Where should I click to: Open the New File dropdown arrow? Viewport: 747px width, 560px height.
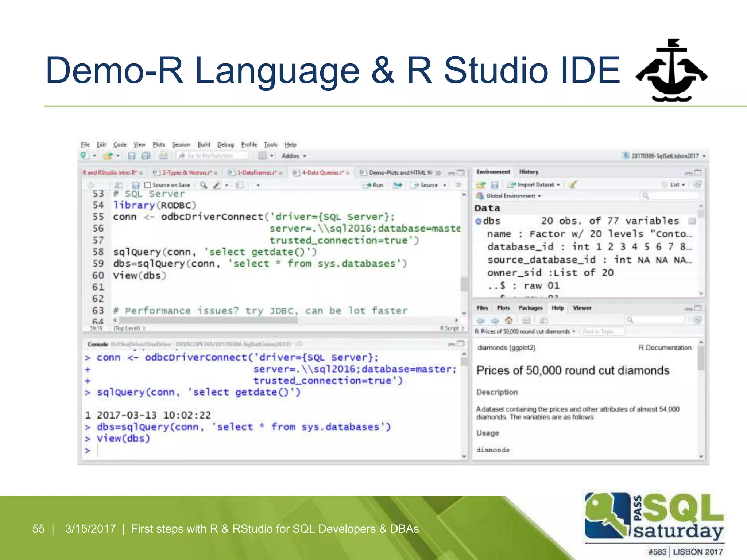coord(94,156)
